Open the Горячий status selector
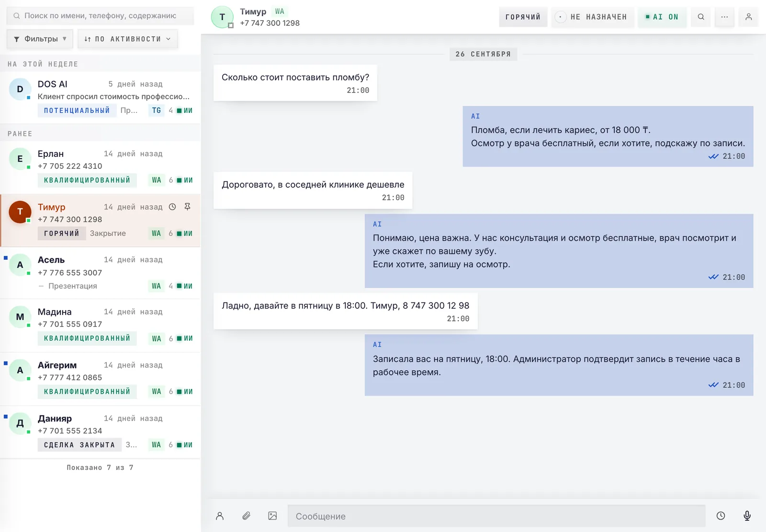 pos(523,17)
